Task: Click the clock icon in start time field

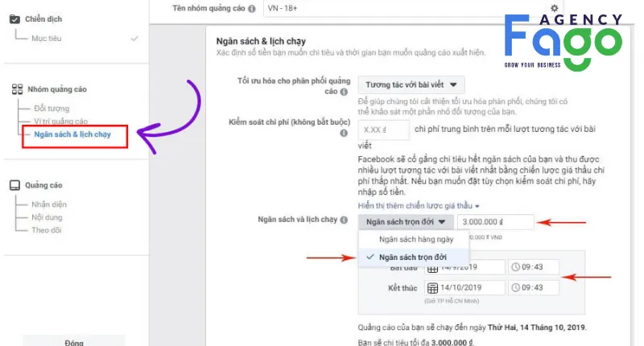Action: click(x=515, y=267)
